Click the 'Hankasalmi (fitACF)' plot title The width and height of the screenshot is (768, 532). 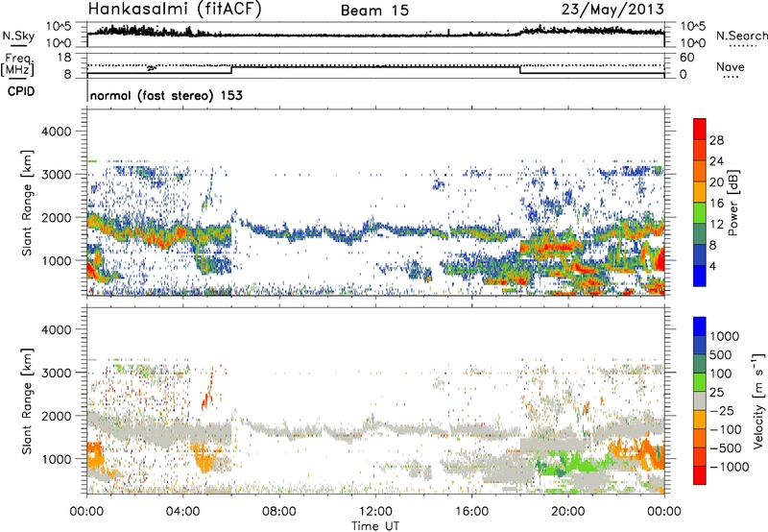pos(175,10)
